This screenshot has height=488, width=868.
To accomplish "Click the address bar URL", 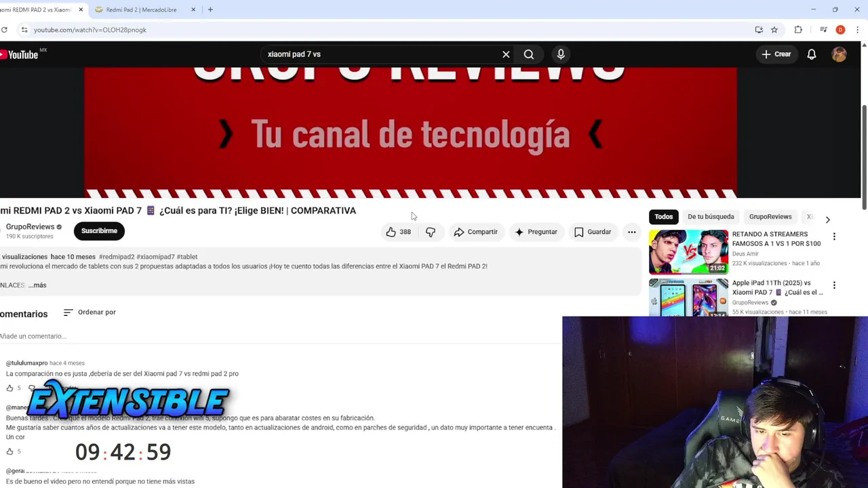I will click(x=90, y=30).
